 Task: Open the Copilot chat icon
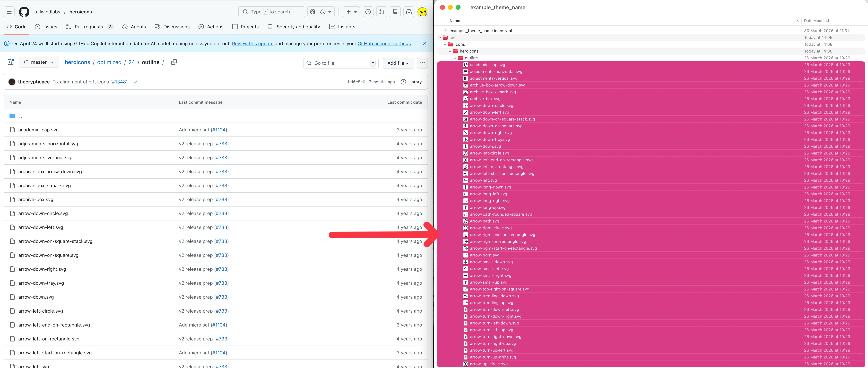point(313,12)
